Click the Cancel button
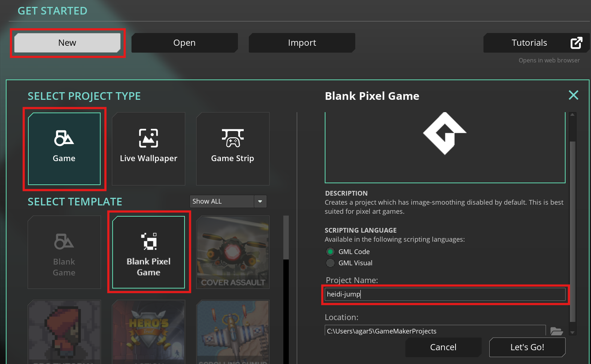 coord(443,347)
